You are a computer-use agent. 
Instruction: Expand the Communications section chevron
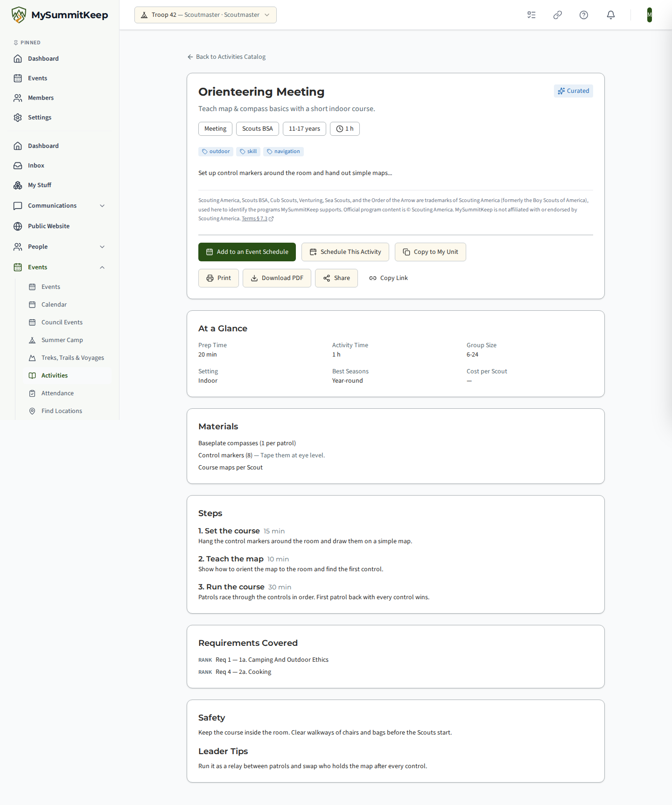pyautogui.click(x=102, y=206)
